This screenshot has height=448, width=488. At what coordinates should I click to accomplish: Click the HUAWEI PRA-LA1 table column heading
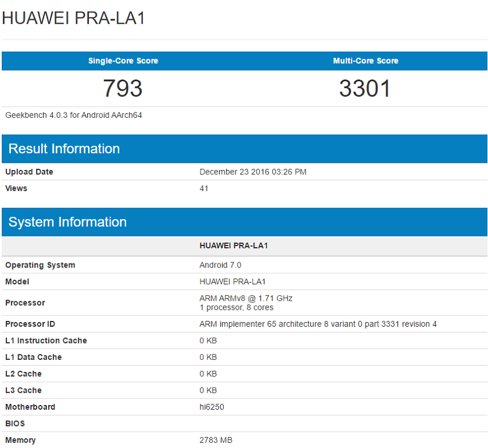(x=234, y=245)
